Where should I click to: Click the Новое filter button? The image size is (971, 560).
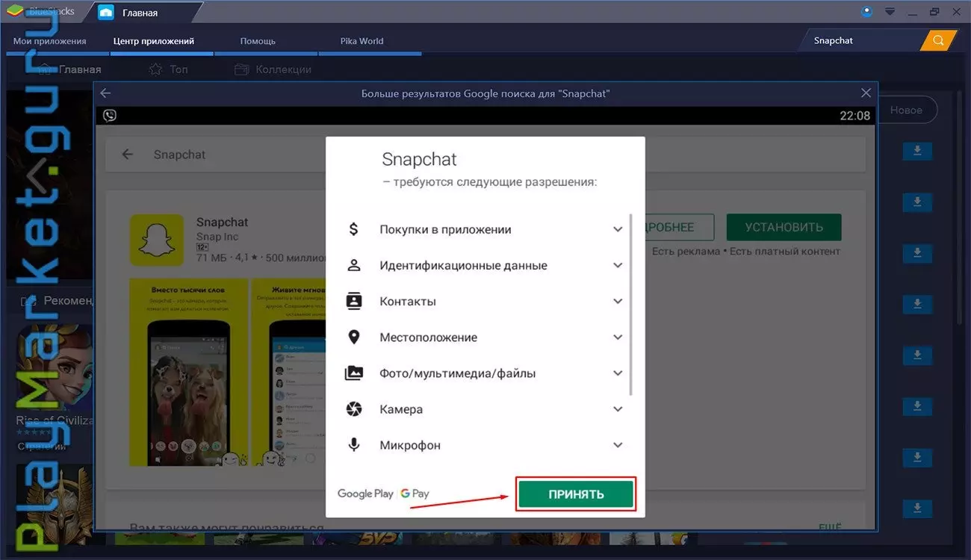click(906, 110)
